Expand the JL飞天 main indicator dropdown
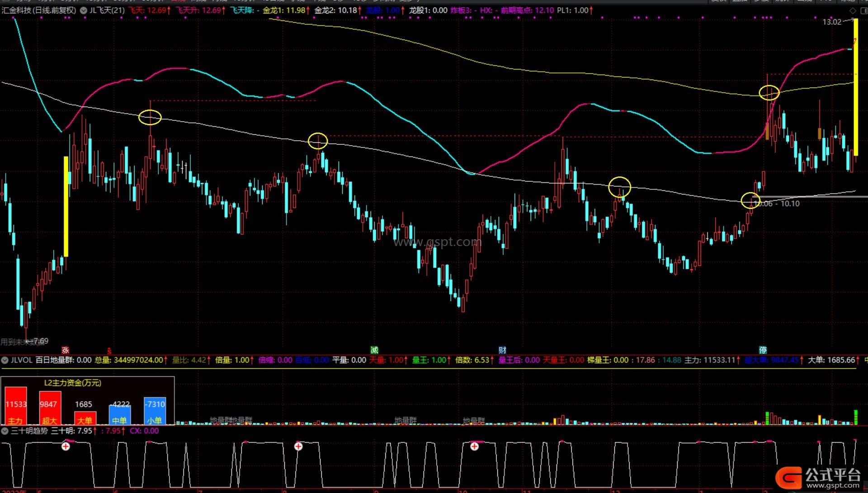Screen dimensions: 868x493 84,10
